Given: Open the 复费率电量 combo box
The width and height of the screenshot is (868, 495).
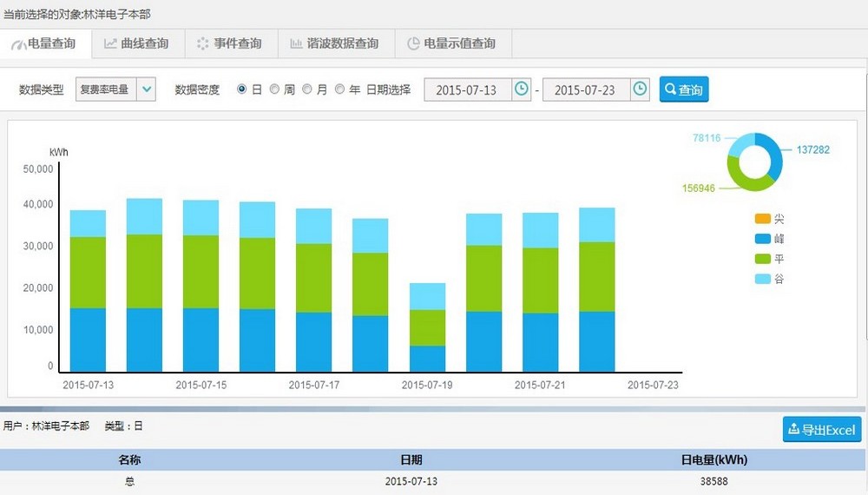Looking at the screenshot, I should [x=105, y=89].
